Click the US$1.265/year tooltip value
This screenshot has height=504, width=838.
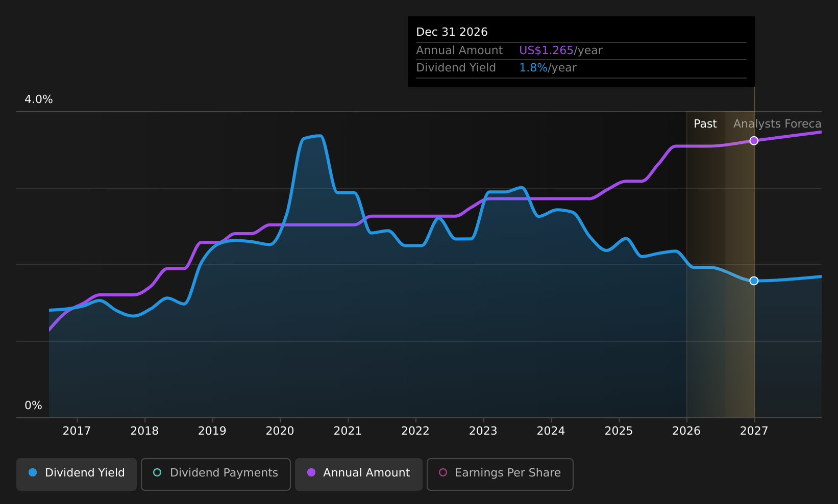click(560, 51)
